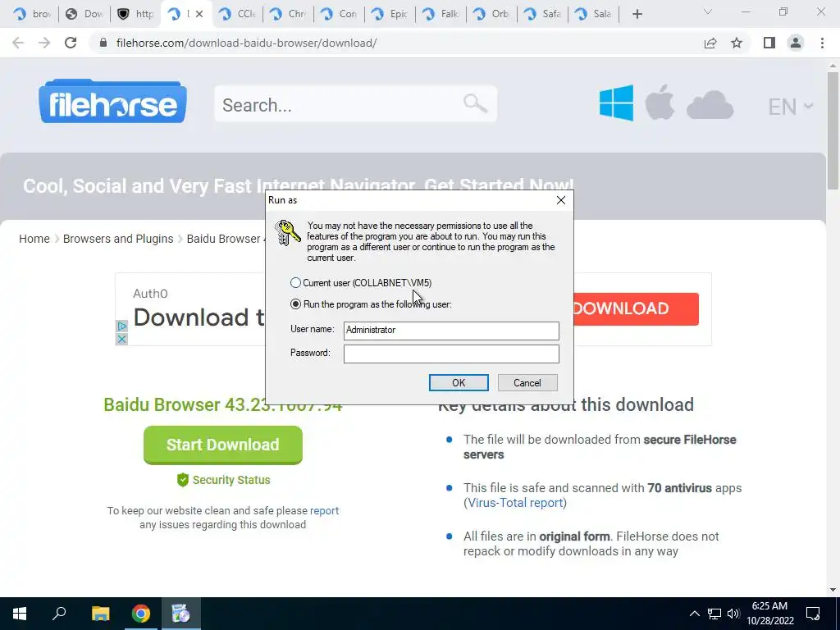Screen dimensions: 840x630
Task: Select Current user (COLLABNET\VM5) radio option
Action: click(295, 283)
